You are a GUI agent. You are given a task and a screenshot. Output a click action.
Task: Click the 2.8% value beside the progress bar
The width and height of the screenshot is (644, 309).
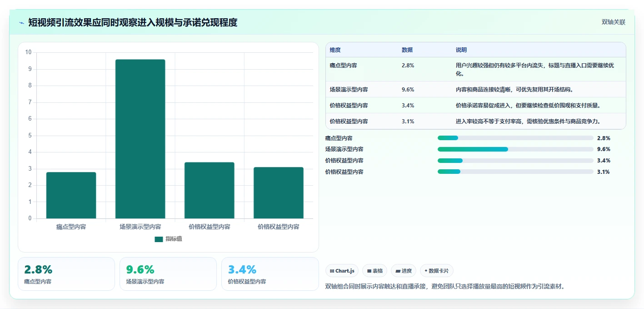tap(604, 138)
